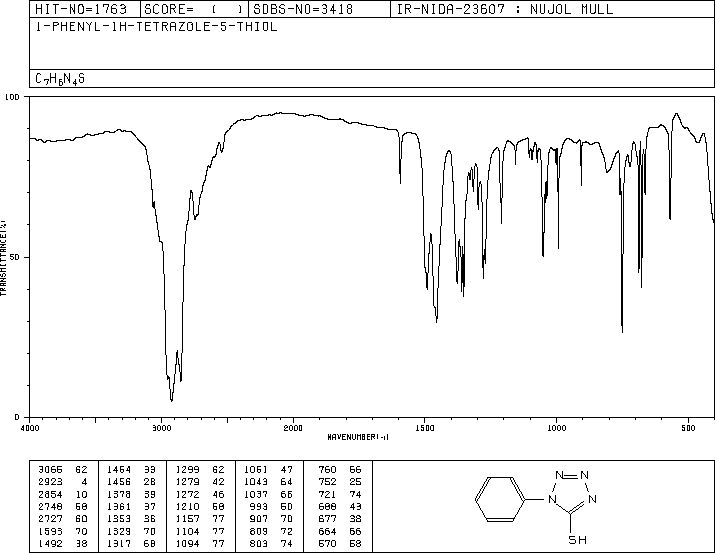The height and width of the screenshot is (553, 715).
Task: Click the 4000 wavenumber axis label
Action: pyautogui.click(x=30, y=428)
